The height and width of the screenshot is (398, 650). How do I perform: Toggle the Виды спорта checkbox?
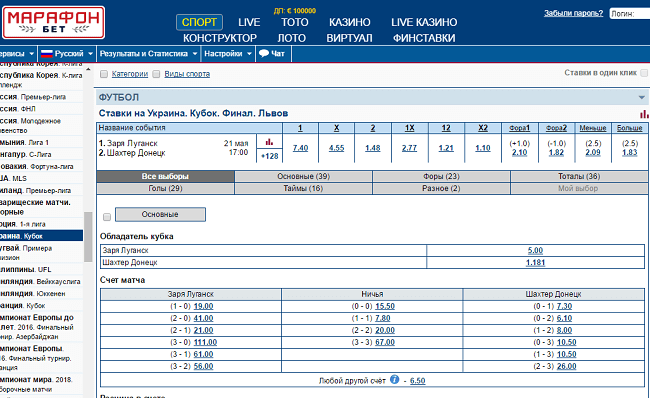click(156, 74)
